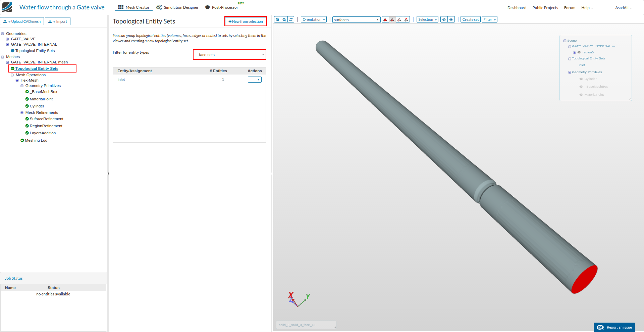The width and height of the screenshot is (644, 332).
Task: Go to Dashboard
Action: click(x=517, y=8)
